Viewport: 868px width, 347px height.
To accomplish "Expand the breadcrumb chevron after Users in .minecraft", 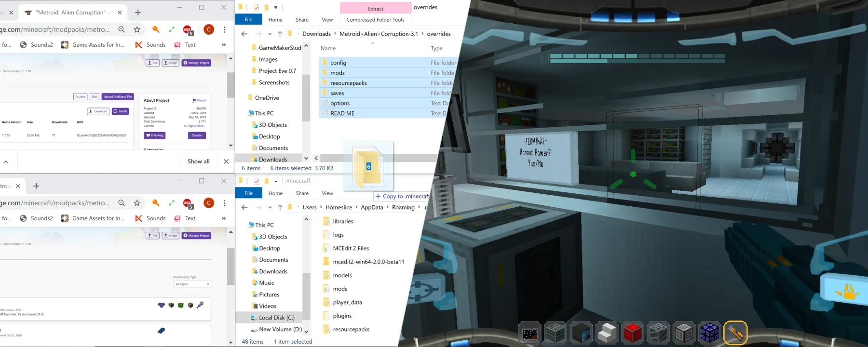I will tap(321, 207).
